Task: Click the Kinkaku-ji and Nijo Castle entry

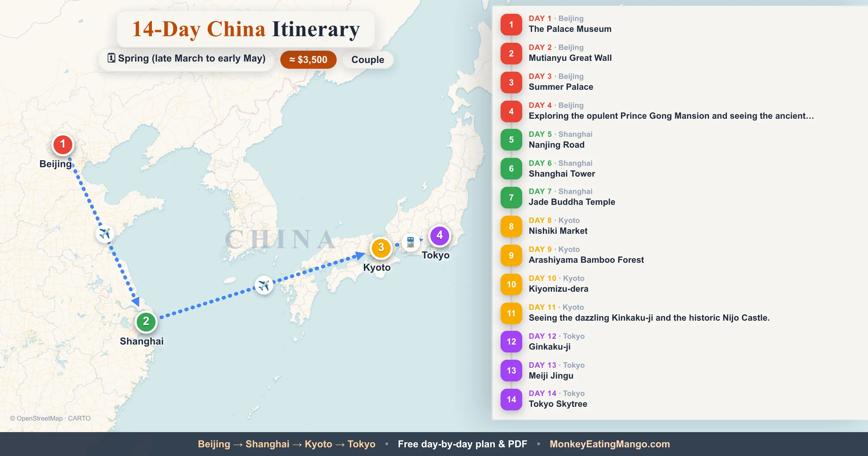Action: click(649, 318)
